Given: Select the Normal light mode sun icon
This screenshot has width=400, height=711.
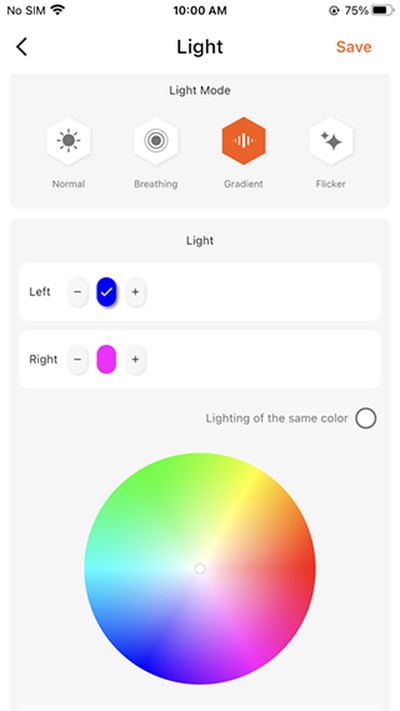Looking at the screenshot, I should [68, 141].
